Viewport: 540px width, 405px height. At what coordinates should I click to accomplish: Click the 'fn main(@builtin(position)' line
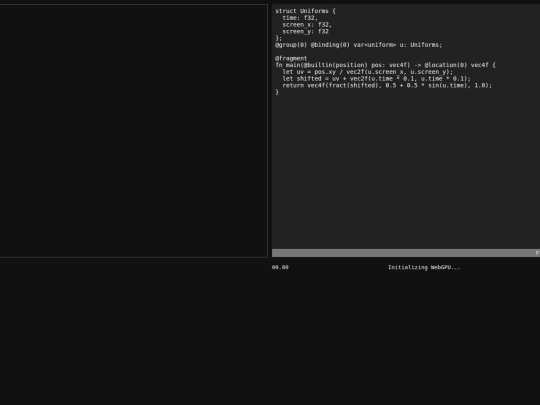point(385,65)
